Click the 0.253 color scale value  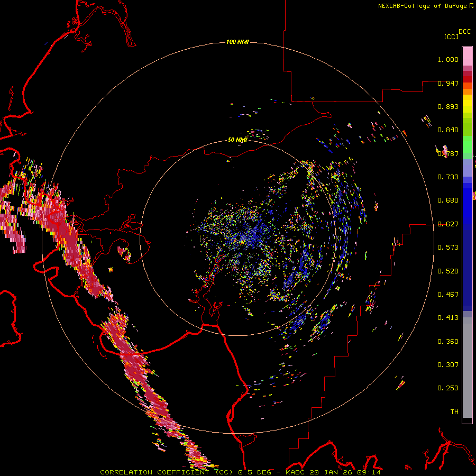pyautogui.click(x=448, y=388)
